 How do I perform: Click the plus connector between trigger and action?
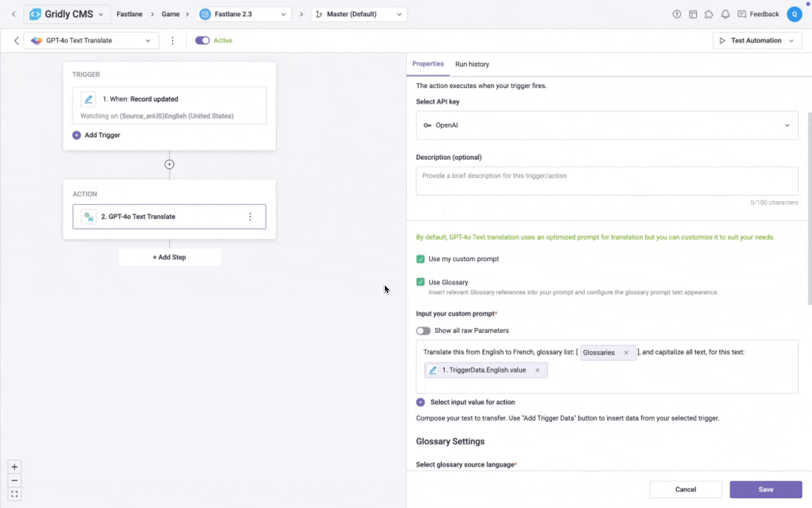[x=169, y=164]
